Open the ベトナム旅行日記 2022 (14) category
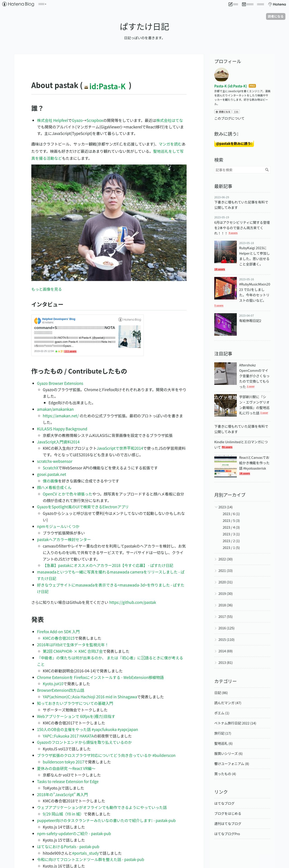 [235, 723]
